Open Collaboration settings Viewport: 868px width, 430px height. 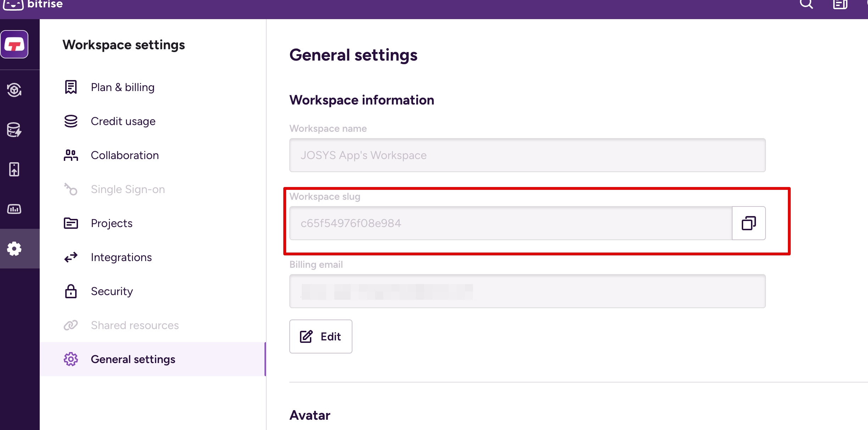124,155
